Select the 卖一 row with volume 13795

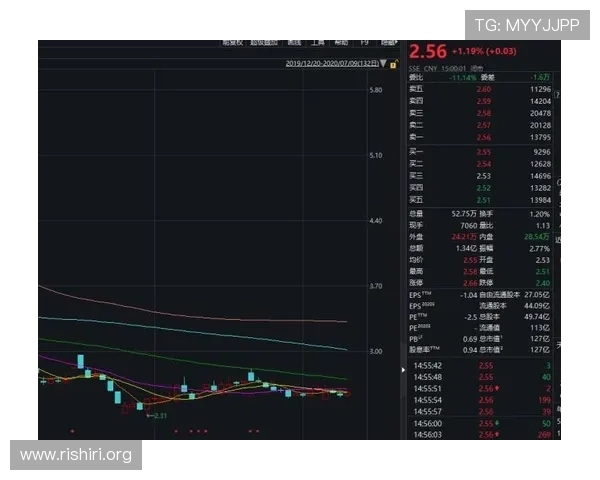[480, 137]
